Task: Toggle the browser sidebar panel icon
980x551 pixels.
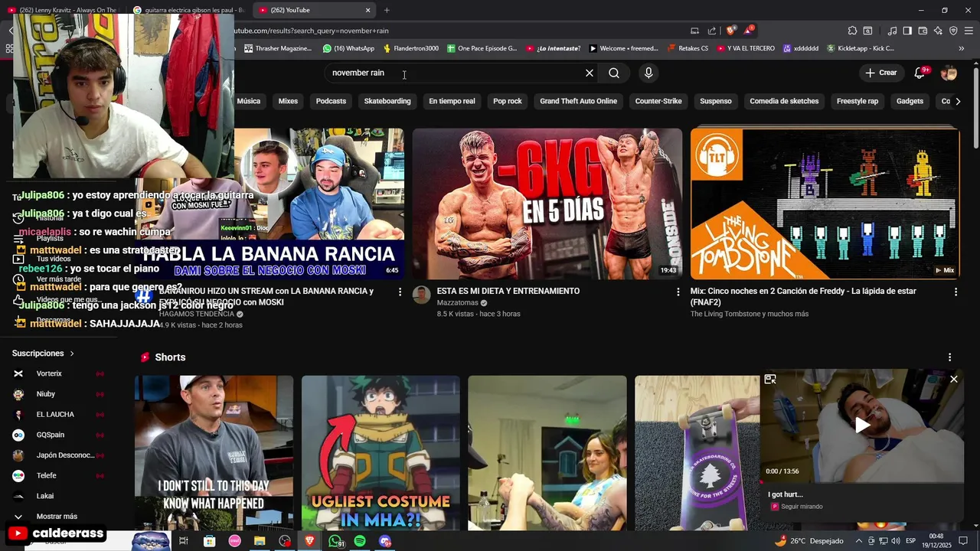Action: [907, 31]
